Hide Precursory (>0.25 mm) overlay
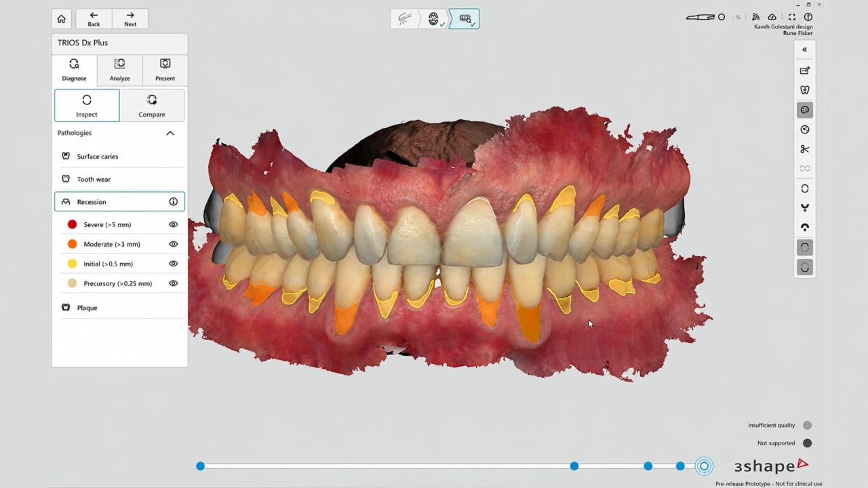This screenshot has width=868, height=488. [x=173, y=283]
